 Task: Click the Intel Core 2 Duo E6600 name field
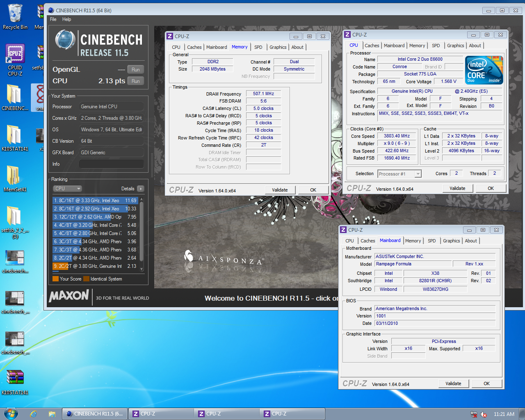420,59
